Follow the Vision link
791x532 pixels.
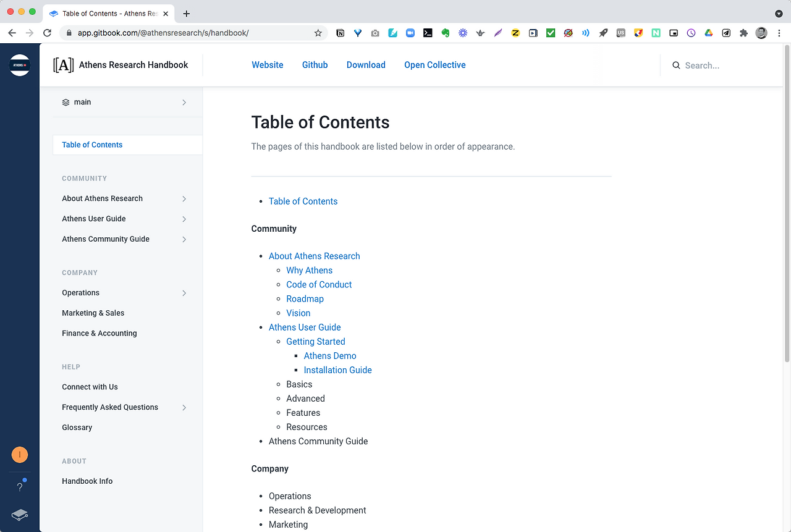(298, 313)
